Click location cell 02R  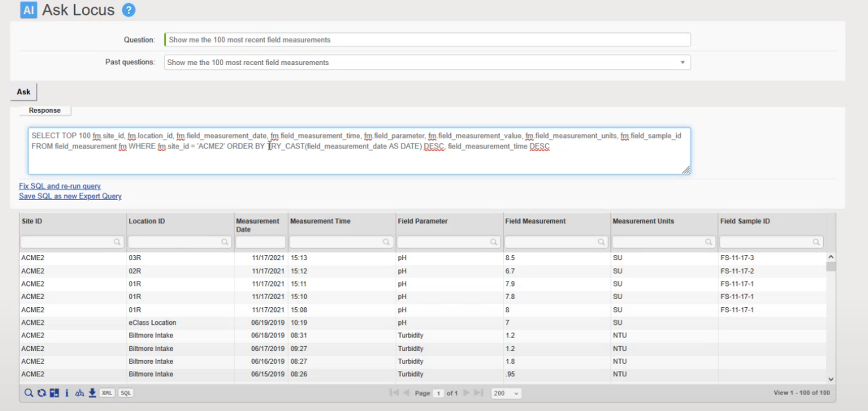tap(135, 271)
